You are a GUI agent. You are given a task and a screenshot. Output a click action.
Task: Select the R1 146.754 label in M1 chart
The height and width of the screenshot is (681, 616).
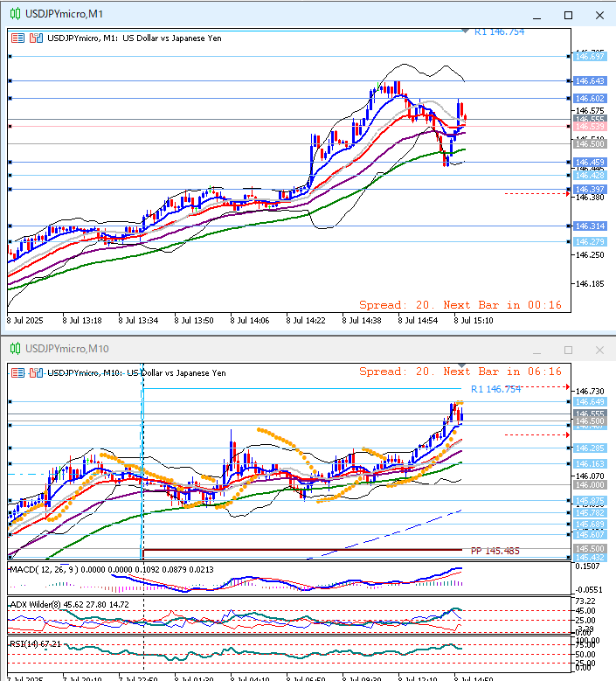[499, 32]
